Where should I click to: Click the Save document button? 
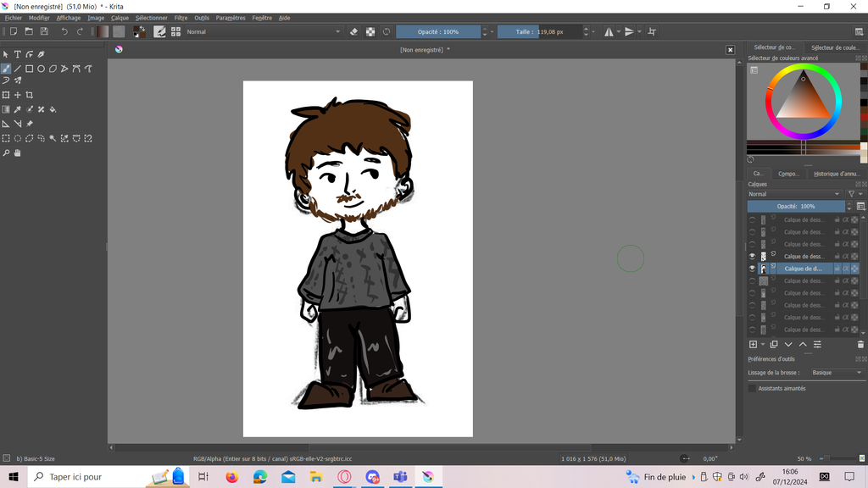[44, 31]
